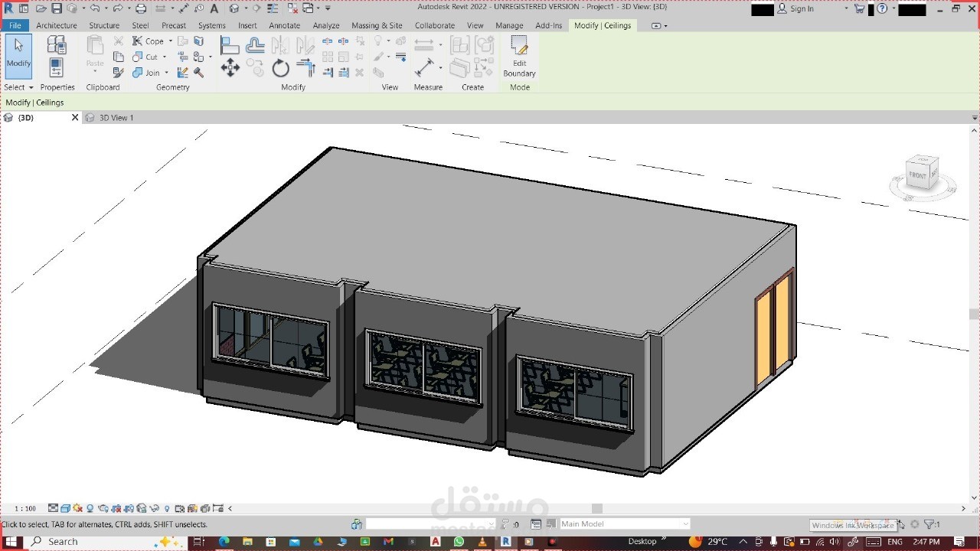Click the Align tool icon
Image resolution: width=980 pixels, height=551 pixels.
pyautogui.click(x=230, y=45)
